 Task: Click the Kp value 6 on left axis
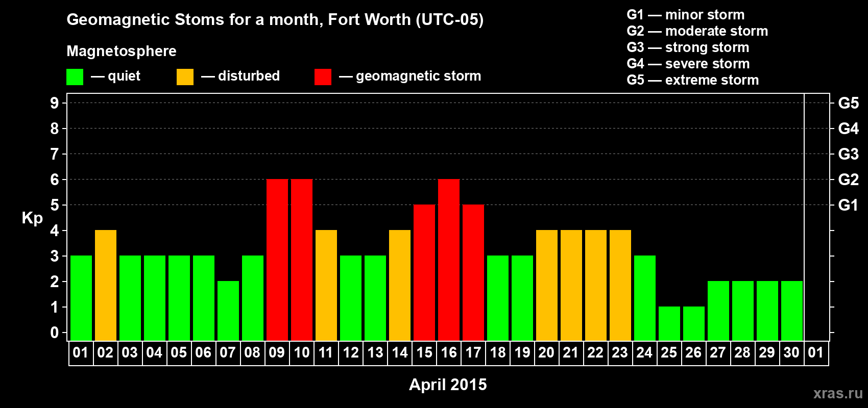[x=55, y=180]
